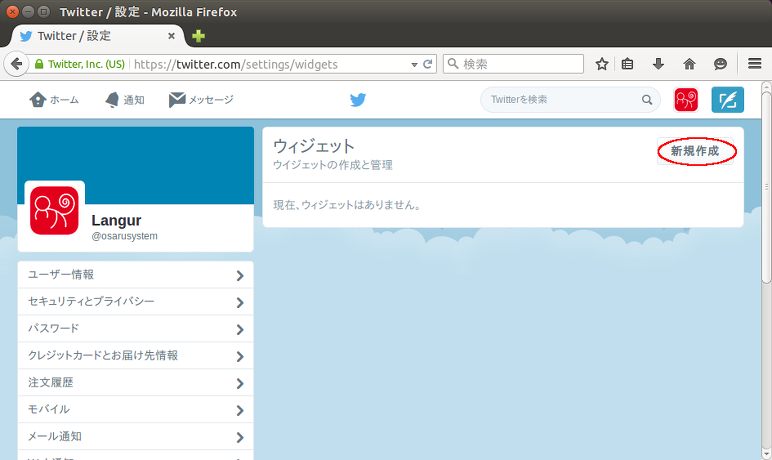Bookmark this page with the star icon
This screenshot has width=772, height=460.
click(602, 64)
